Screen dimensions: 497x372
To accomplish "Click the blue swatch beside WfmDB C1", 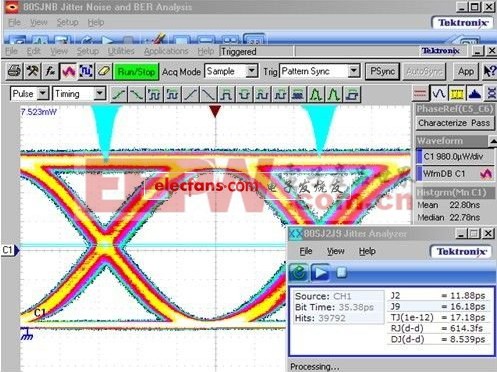I will coord(419,174).
